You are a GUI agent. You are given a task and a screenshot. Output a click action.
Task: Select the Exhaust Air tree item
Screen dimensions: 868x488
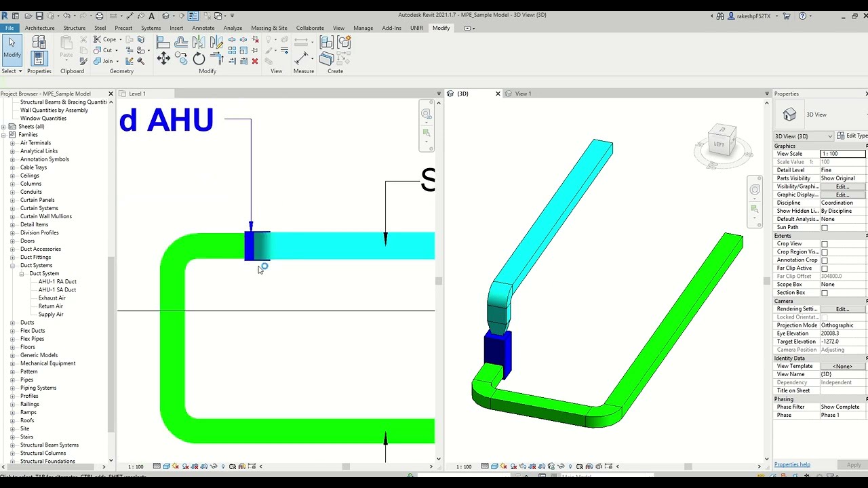52,298
